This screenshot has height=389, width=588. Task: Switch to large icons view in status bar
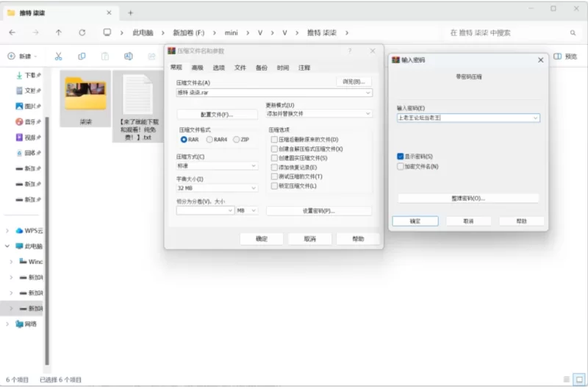pos(579,379)
